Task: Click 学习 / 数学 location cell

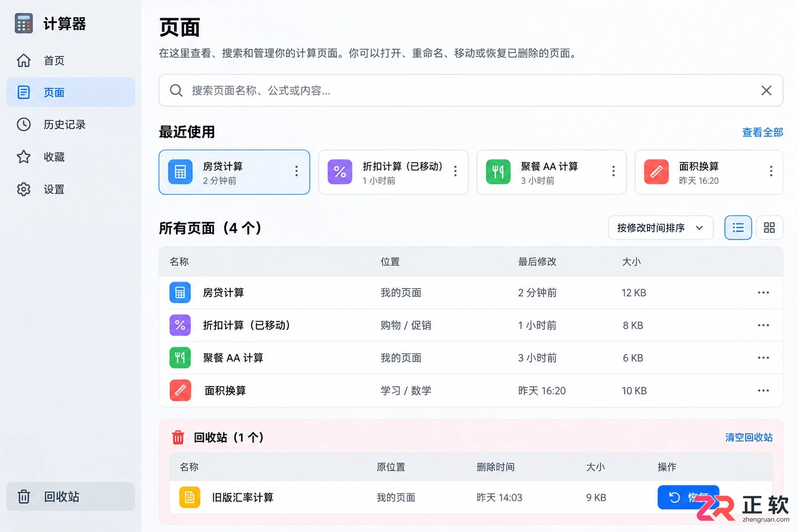Action: click(406, 391)
